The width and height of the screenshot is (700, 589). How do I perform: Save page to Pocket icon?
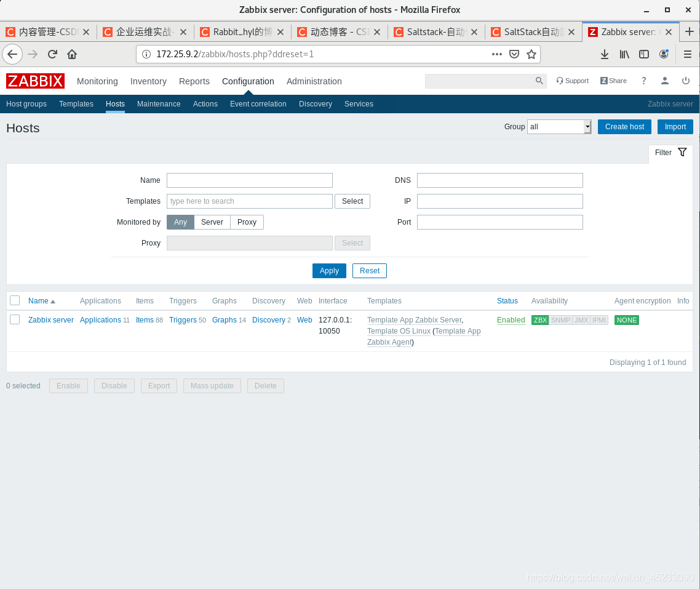click(x=514, y=55)
